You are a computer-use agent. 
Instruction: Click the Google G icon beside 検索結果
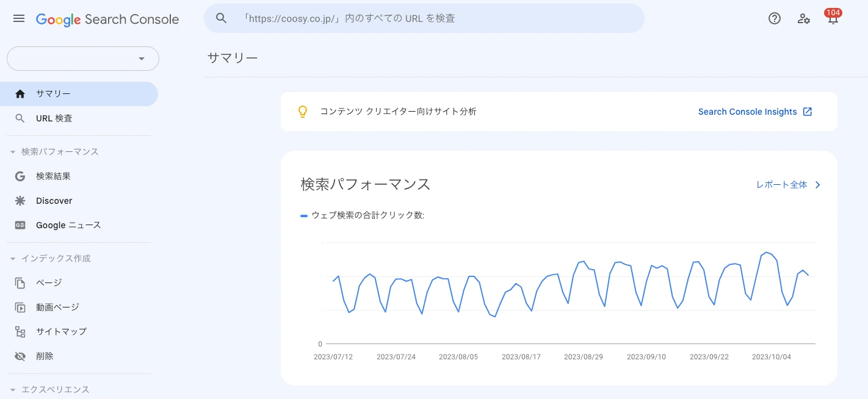[20, 176]
